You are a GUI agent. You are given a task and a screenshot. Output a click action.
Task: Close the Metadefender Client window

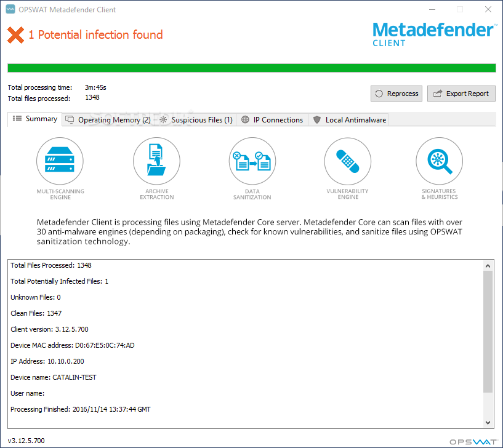coord(488,10)
